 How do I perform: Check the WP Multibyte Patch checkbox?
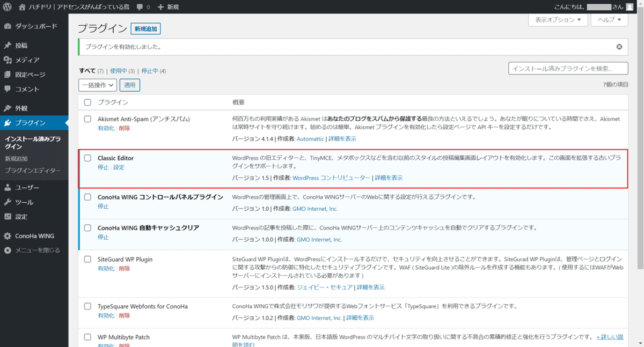coord(87,337)
